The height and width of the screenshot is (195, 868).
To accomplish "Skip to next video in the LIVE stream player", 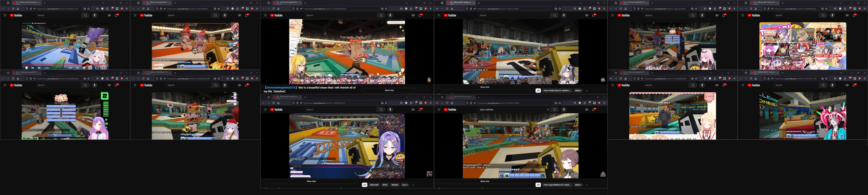I will (33, 68).
